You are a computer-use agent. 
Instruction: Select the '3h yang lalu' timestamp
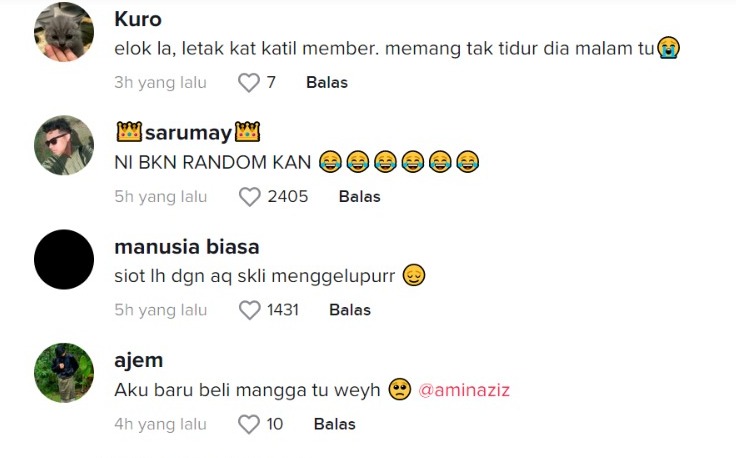click(x=161, y=83)
